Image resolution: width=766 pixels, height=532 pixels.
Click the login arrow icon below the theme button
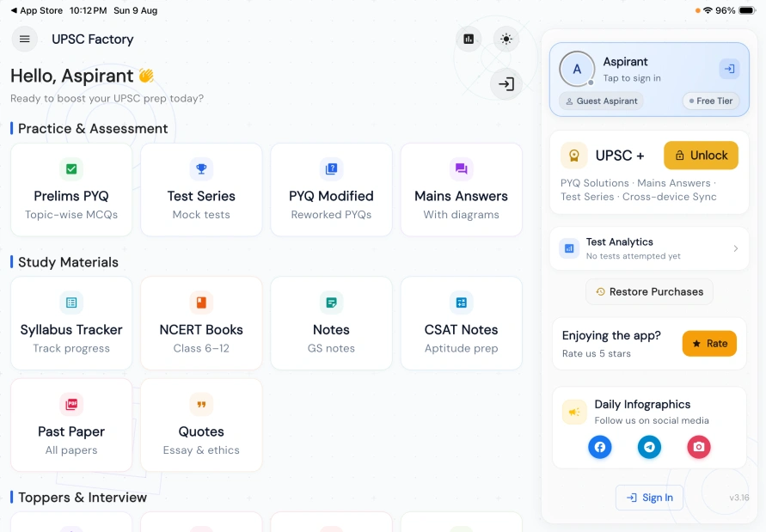(506, 84)
